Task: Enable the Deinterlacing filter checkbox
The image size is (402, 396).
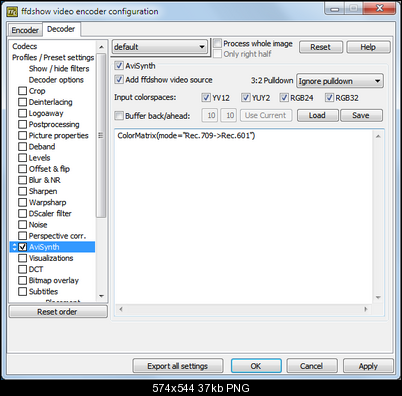Action: click(22, 102)
